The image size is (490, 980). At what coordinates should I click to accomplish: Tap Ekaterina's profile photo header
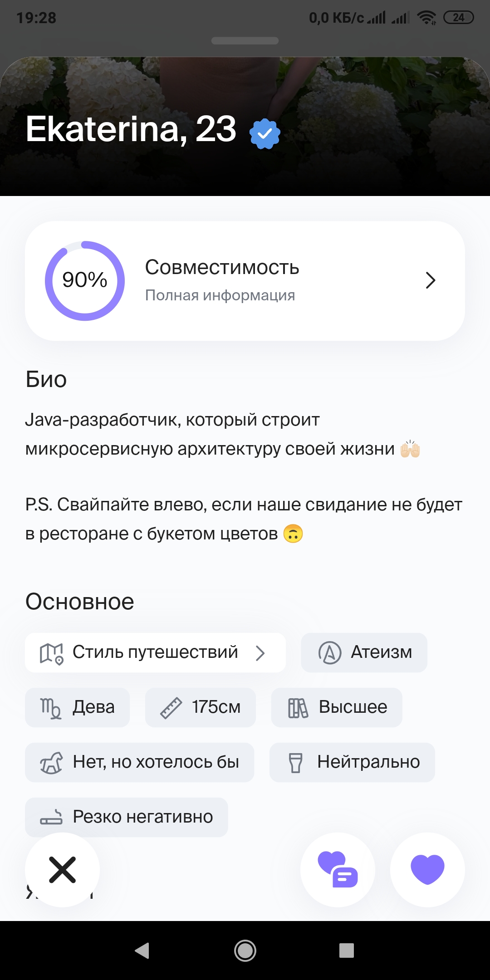pos(363,91)
